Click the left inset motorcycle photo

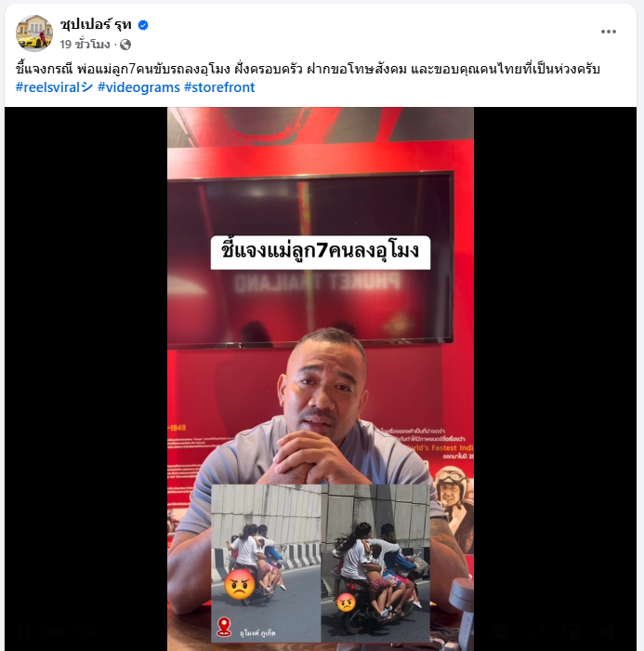tap(266, 563)
